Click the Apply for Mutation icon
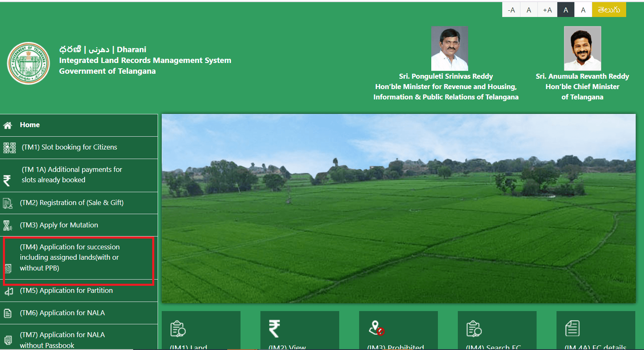 (x=7, y=225)
